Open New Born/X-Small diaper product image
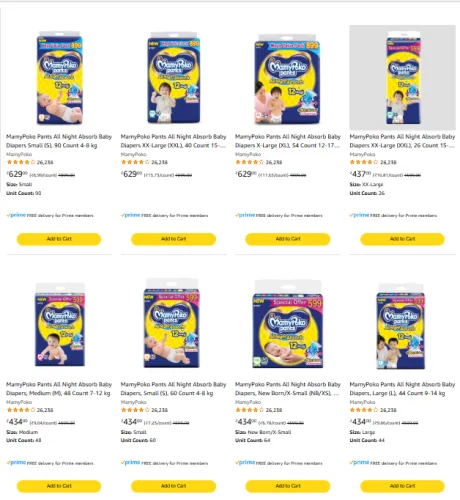 288,324
